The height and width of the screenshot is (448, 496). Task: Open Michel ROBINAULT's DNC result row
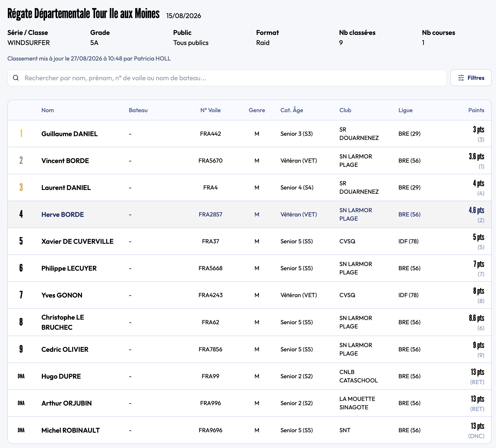249,430
